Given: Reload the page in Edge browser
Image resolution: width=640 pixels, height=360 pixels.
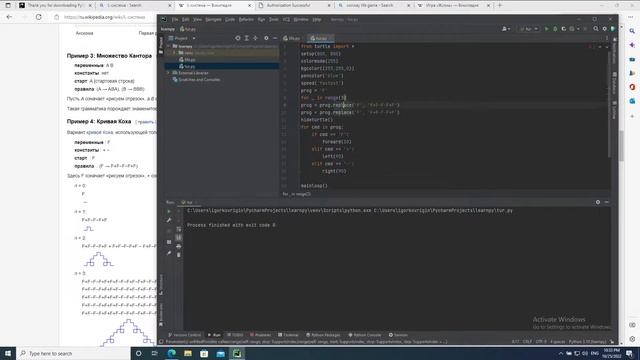Looking at the screenshot, I should click(38, 17).
